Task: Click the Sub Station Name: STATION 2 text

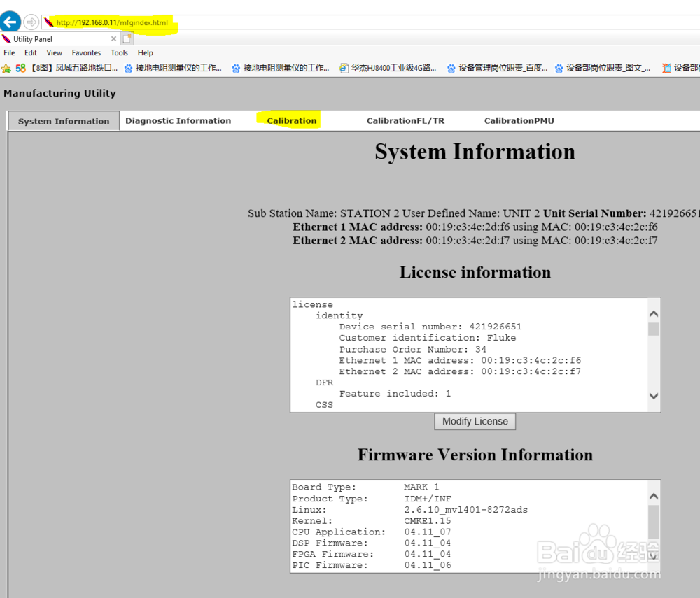Action: pos(323,213)
